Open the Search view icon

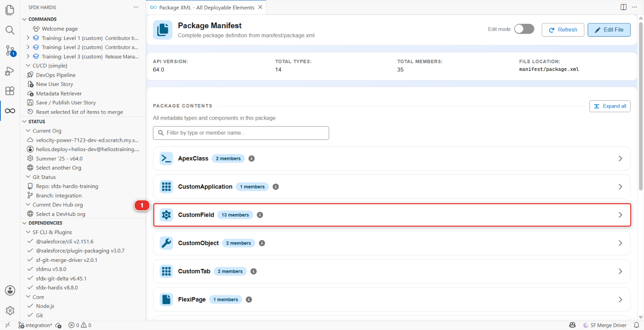tap(10, 30)
